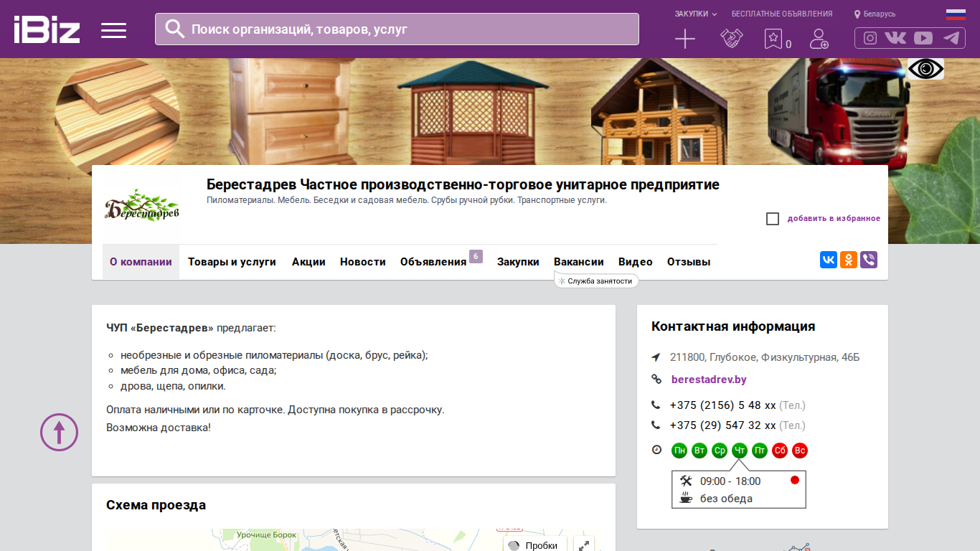This screenshot has height=551, width=980.
Task: Check the добавить в избранное checkbox
Action: pyautogui.click(x=773, y=219)
